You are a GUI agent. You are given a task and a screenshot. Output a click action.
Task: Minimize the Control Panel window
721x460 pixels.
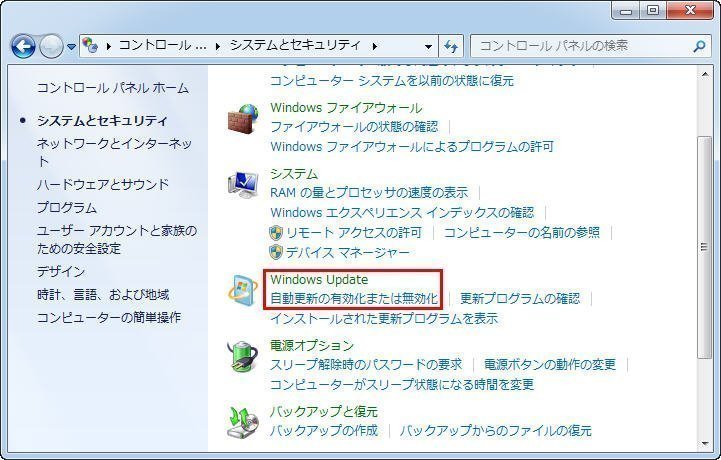[x=626, y=11]
